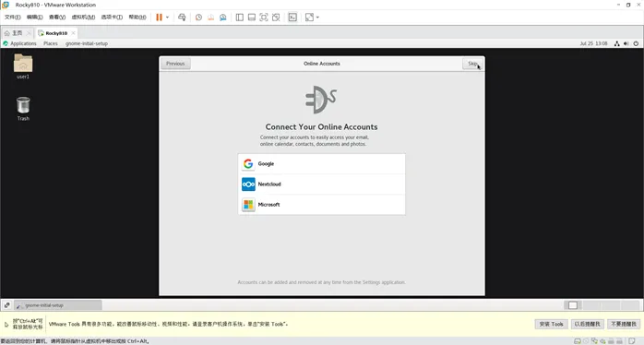This screenshot has height=345, width=644.
Task: Open the dropdown arrow beside the Pause button
Action: coord(167,18)
